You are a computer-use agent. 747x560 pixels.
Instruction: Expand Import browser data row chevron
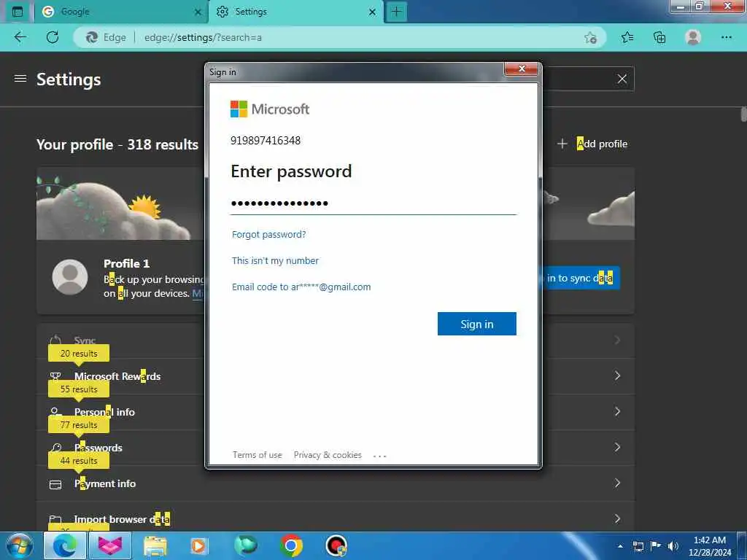(x=617, y=518)
